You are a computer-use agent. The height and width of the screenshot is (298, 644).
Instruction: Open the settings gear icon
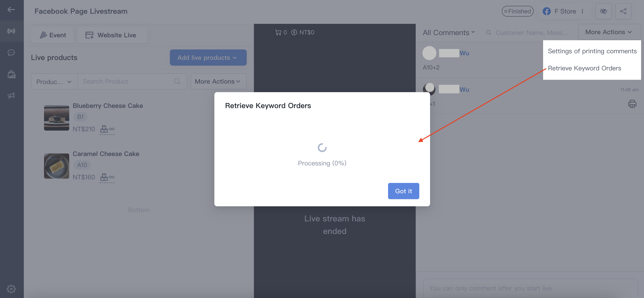tap(11, 289)
